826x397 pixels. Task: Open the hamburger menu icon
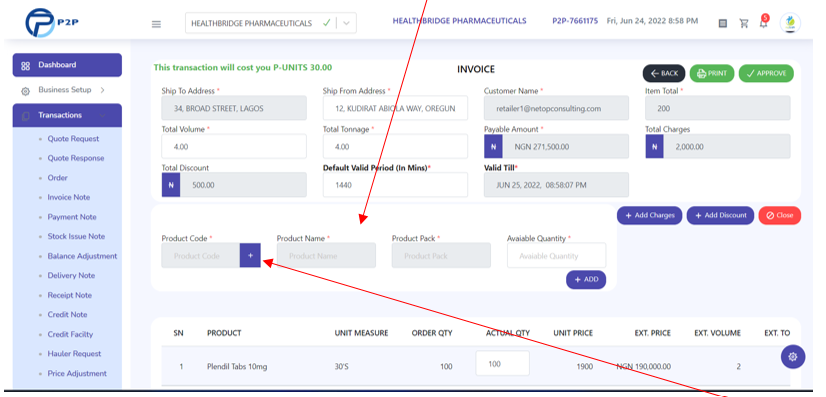click(x=156, y=24)
